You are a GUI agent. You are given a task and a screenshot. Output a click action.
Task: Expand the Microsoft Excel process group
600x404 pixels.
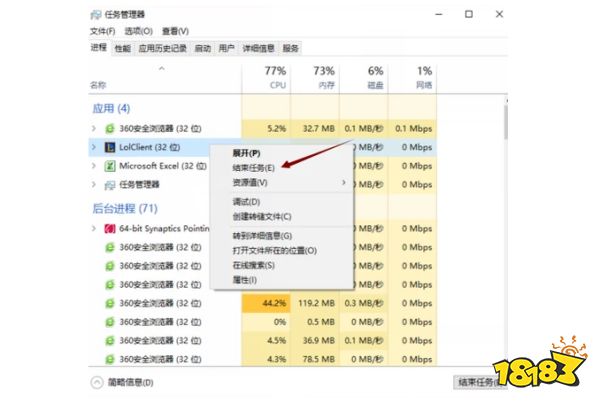94,166
